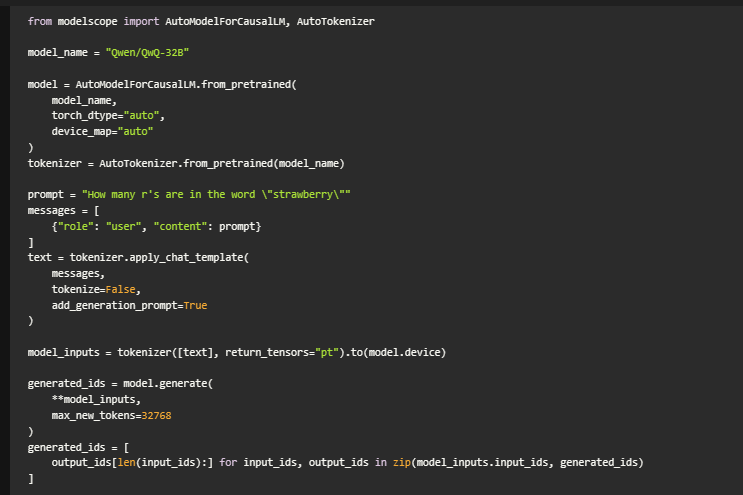This screenshot has width=743, height=495.
Task: Click 'generated_ids = model.generate(' line
Action: (120, 384)
